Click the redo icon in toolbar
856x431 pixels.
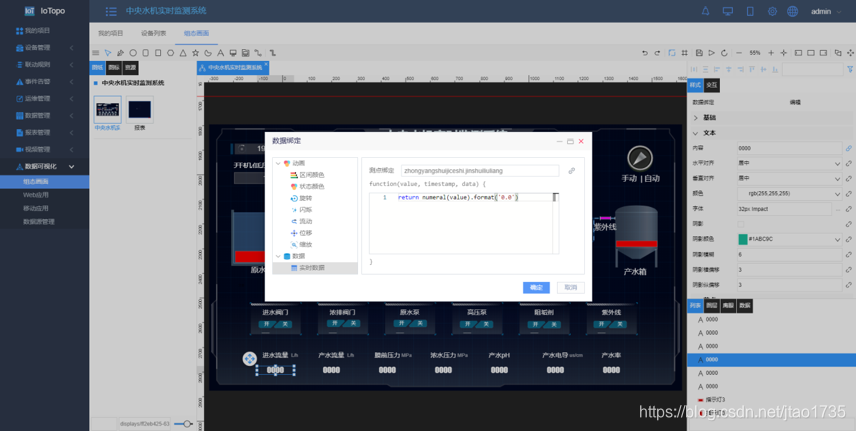(x=657, y=53)
